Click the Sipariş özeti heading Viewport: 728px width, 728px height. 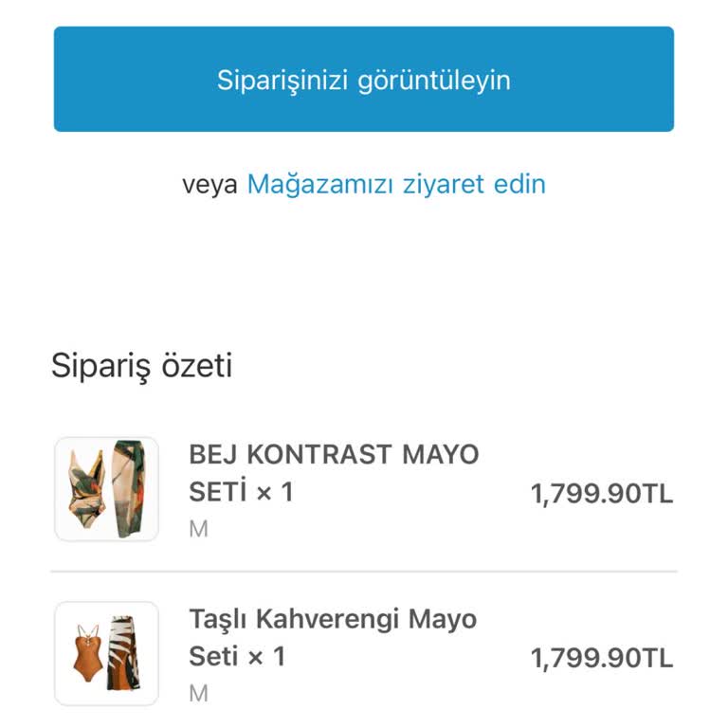(x=141, y=365)
